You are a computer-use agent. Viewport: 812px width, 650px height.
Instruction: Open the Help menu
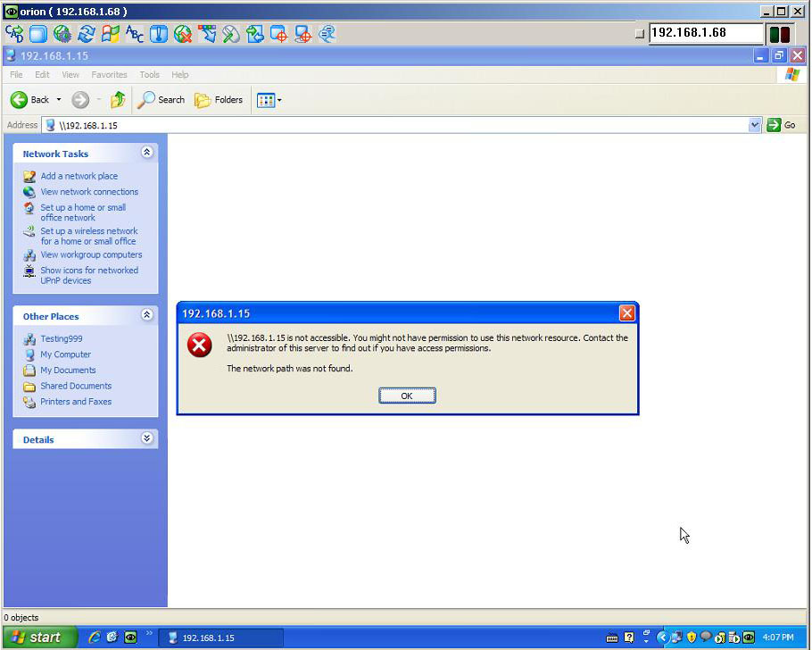(180, 75)
